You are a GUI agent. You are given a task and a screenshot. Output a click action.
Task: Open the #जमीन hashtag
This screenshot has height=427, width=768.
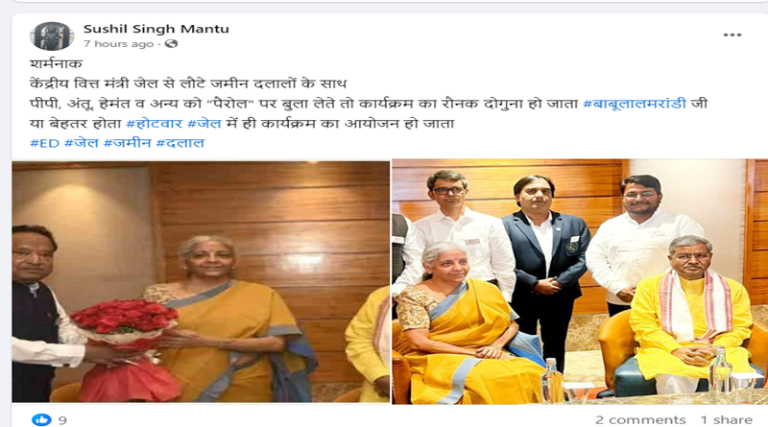pyautogui.click(x=127, y=143)
